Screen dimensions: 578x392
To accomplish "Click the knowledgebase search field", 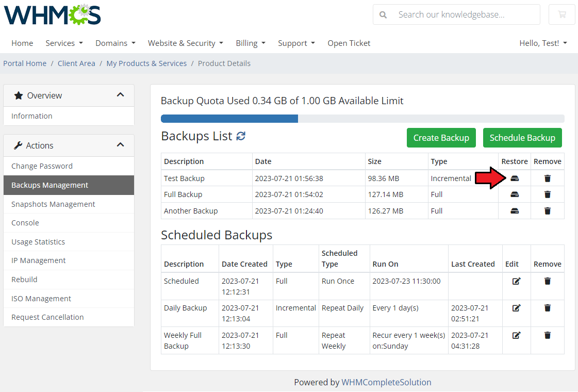I will (456, 15).
